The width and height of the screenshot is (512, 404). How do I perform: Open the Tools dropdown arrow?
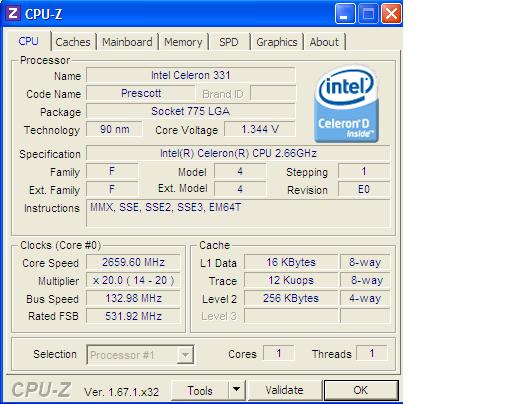tap(237, 390)
